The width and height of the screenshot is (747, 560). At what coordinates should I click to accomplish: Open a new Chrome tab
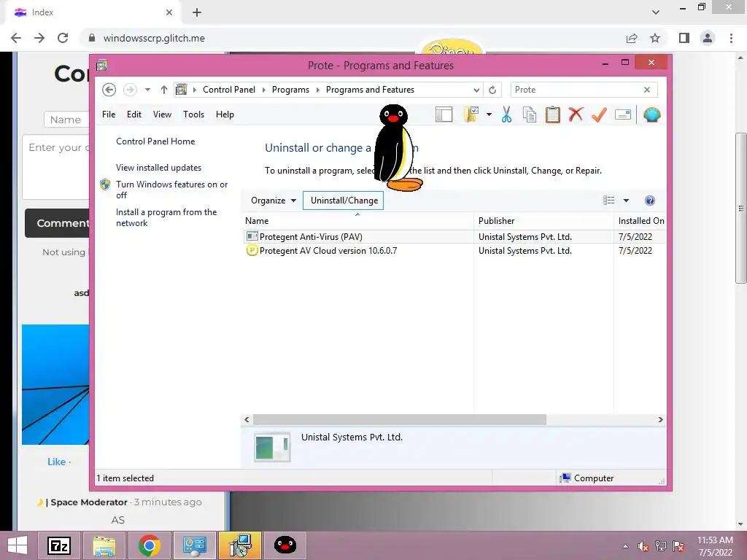(197, 12)
